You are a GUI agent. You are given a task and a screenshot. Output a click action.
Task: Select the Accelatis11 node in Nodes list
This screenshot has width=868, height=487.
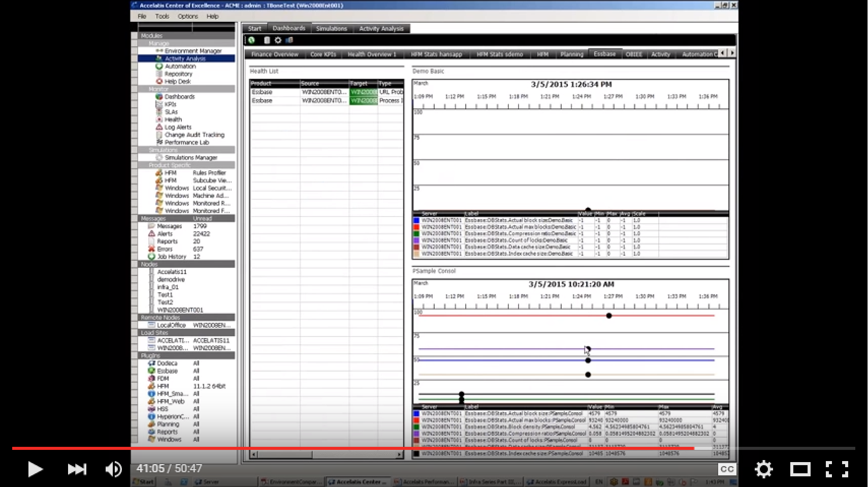click(172, 272)
